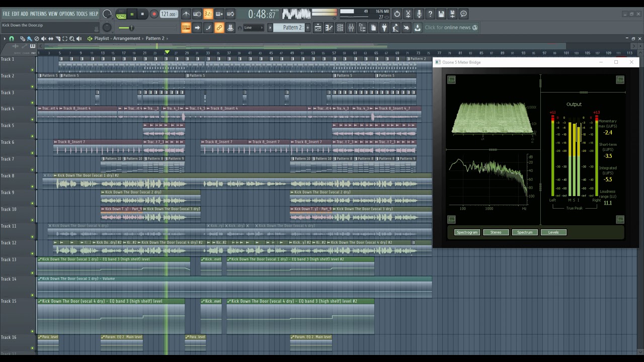
Task: Switch to Spectrum view in Ozone Meter Bridge
Action: pyautogui.click(x=525, y=232)
